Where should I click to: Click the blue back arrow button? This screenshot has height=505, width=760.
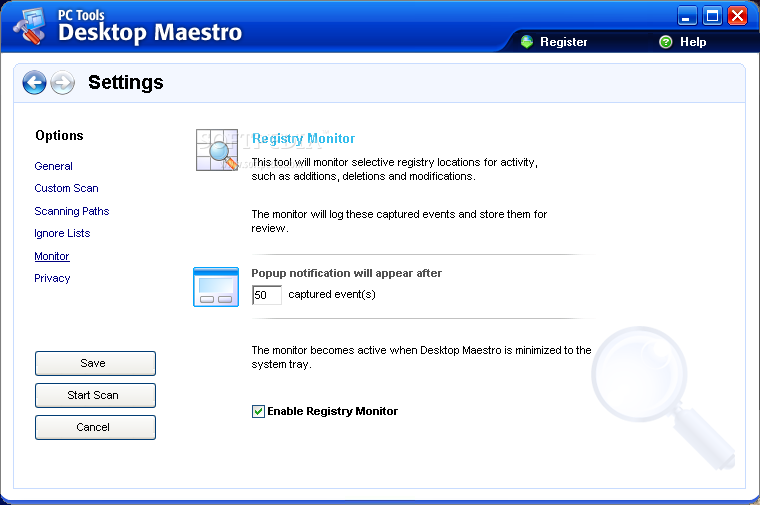click(x=34, y=82)
